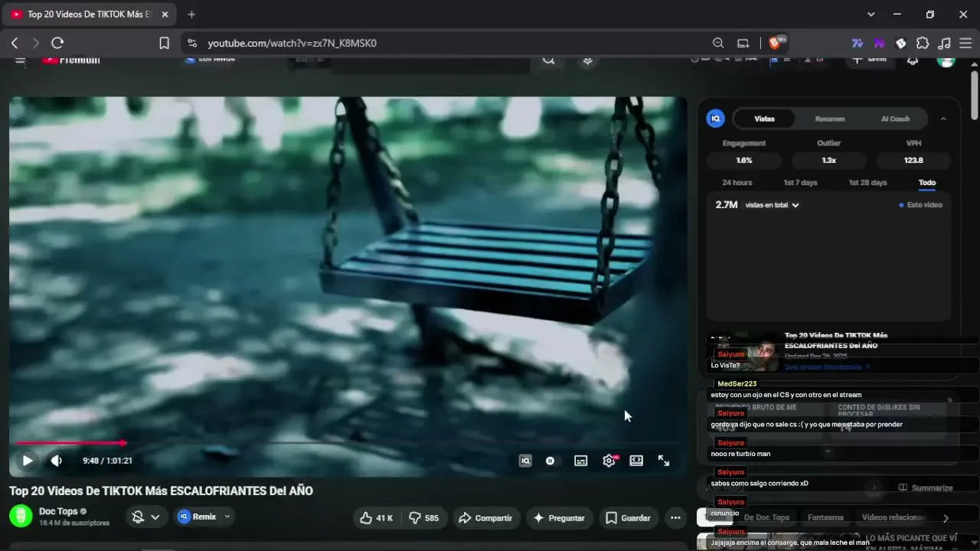Reload the current page
The height and width of the screenshot is (551, 980).
point(57,43)
